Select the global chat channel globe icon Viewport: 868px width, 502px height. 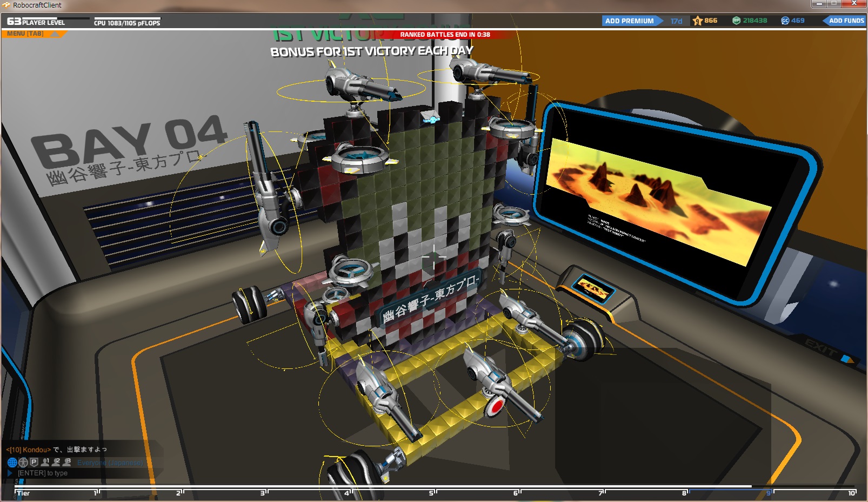(x=12, y=463)
